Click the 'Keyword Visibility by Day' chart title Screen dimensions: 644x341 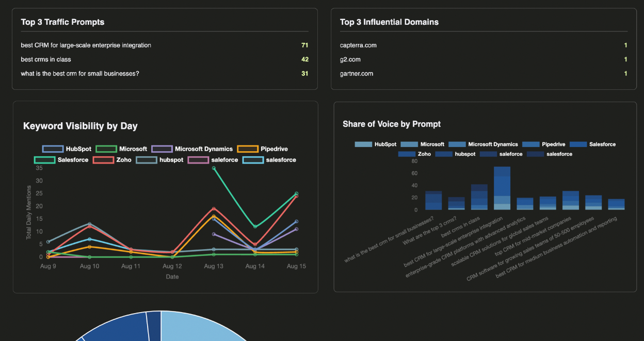pos(80,126)
